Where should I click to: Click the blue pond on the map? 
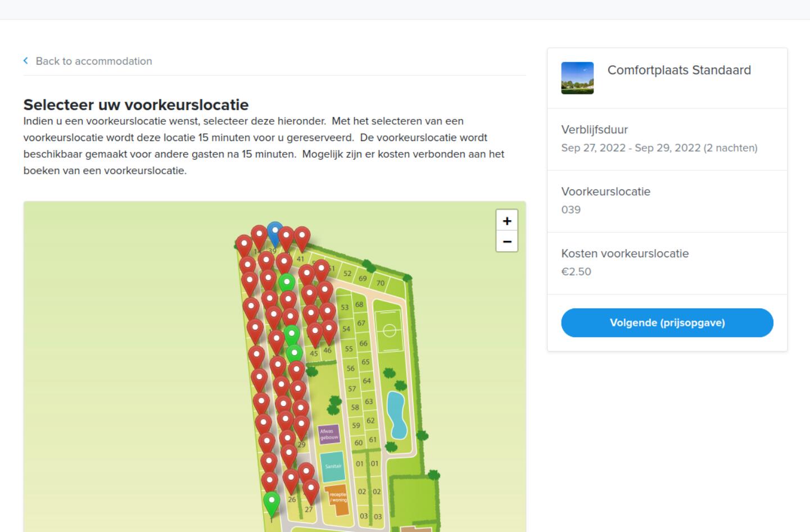(x=397, y=415)
